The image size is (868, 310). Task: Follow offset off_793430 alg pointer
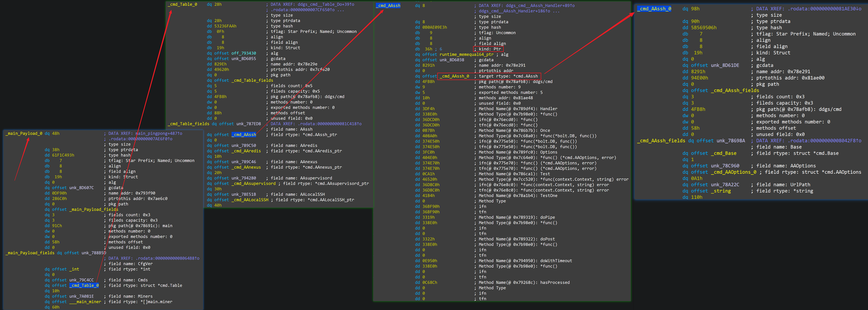point(243,53)
